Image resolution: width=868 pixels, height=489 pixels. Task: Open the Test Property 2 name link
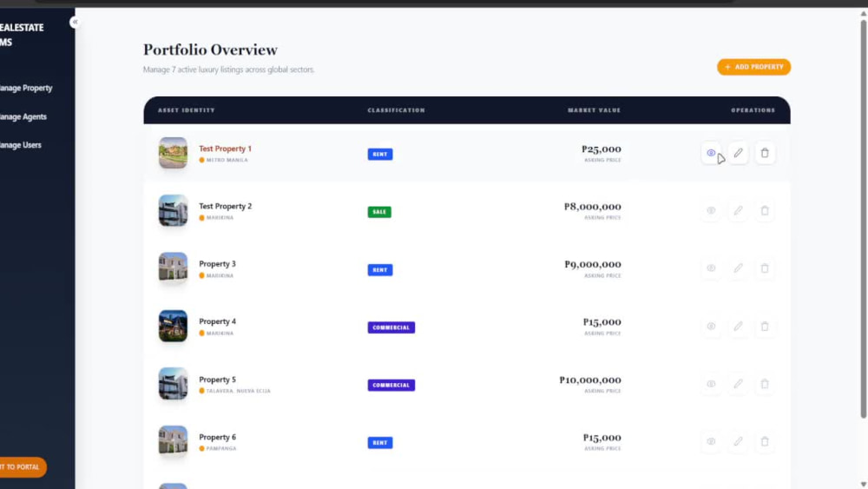pos(226,206)
